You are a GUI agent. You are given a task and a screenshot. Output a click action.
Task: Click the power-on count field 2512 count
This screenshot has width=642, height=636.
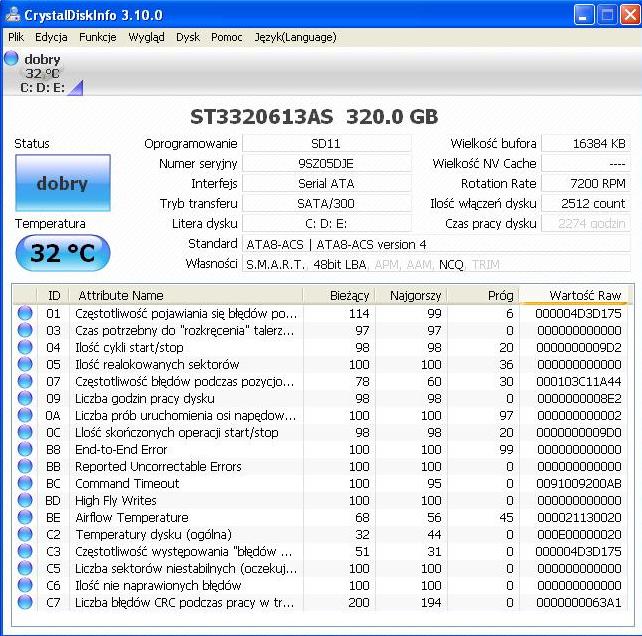586,204
